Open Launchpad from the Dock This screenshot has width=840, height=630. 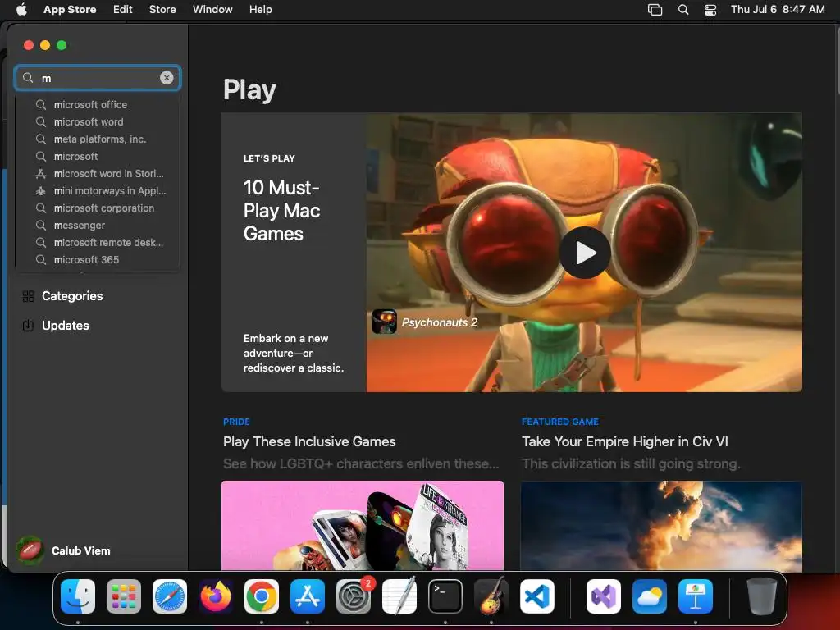pyautogui.click(x=124, y=596)
